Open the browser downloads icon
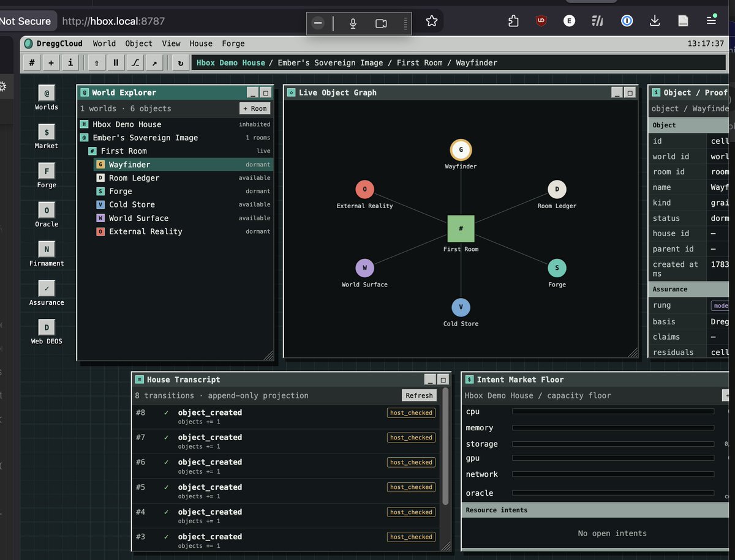Image resolution: width=735 pixels, height=560 pixels. (655, 21)
